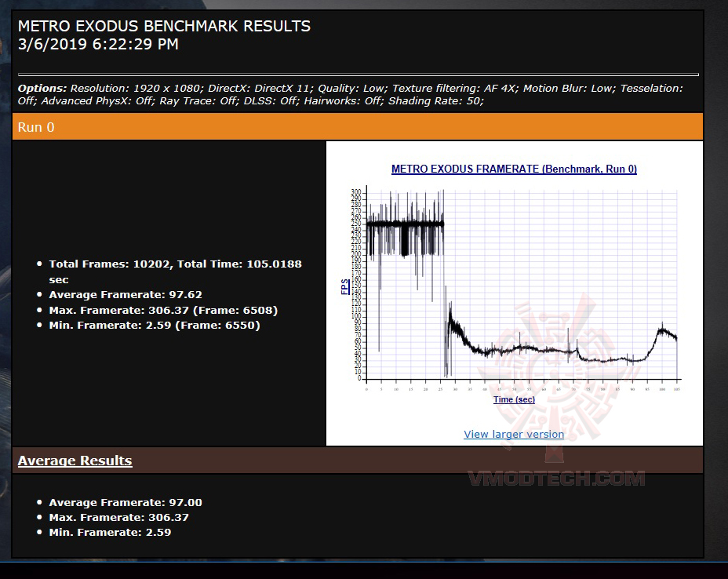The image size is (728, 579).
Task: Open the 'View larger version' link
Action: (x=514, y=434)
